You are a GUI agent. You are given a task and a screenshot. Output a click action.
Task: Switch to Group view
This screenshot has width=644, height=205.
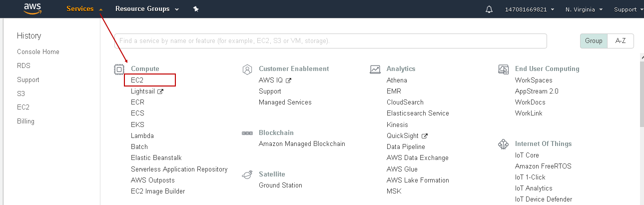(594, 41)
